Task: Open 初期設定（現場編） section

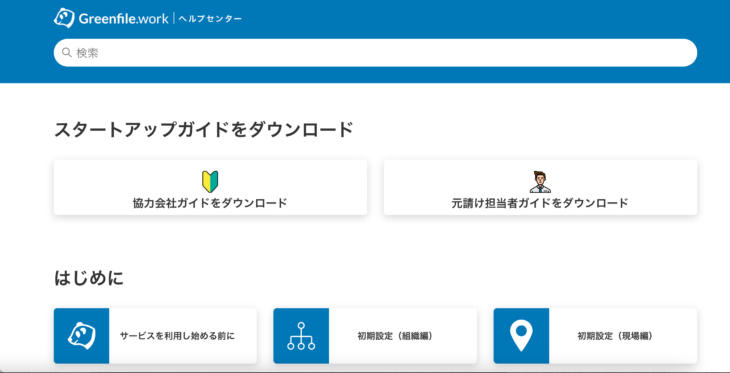Action: 595,336
